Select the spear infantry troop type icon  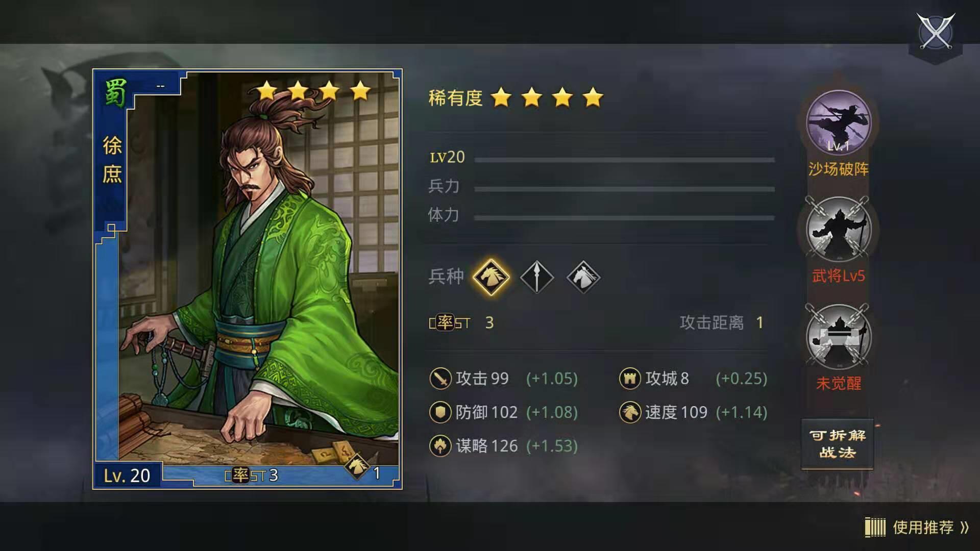[537, 277]
